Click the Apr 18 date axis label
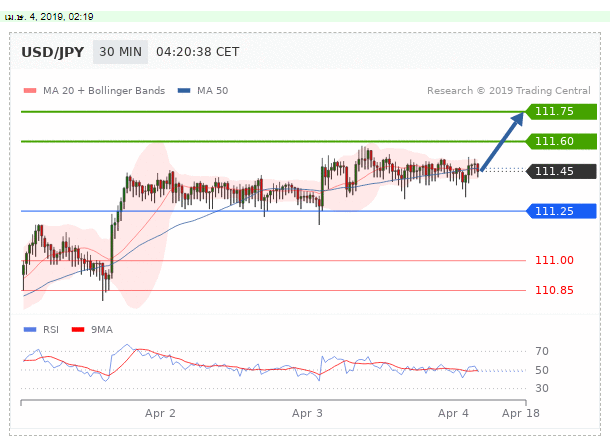Image resolution: width=610 pixels, height=441 pixels. point(521,413)
